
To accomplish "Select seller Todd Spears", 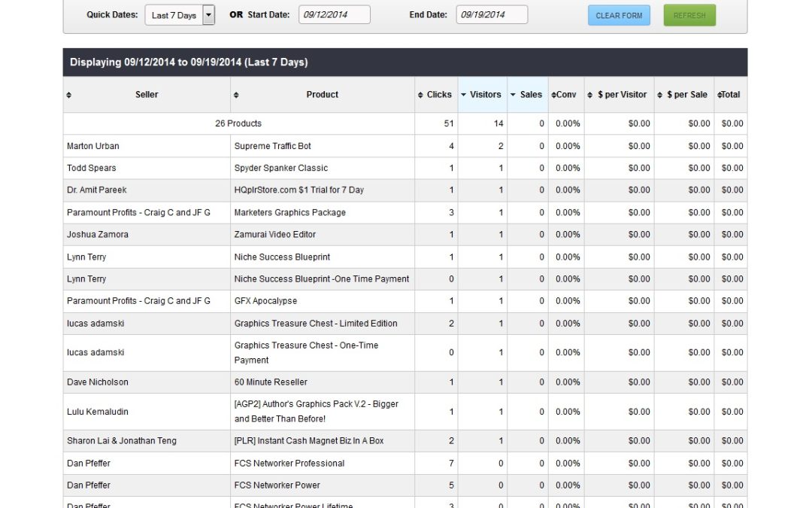I will point(91,168).
